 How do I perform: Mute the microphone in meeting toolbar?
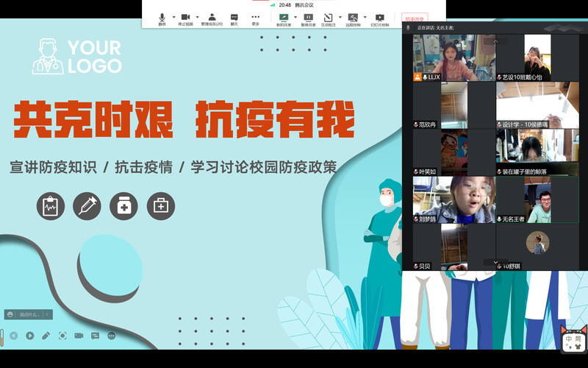pyautogui.click(x=162, y=18)
